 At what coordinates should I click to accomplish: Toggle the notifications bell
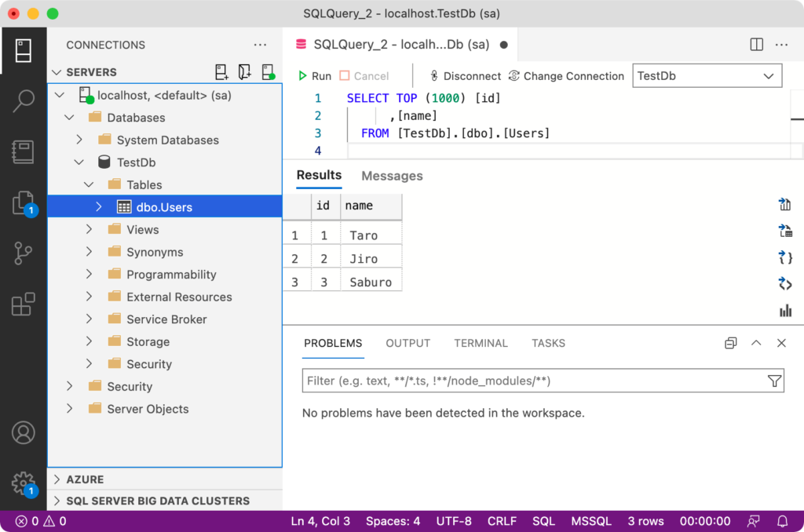point(782,521)
